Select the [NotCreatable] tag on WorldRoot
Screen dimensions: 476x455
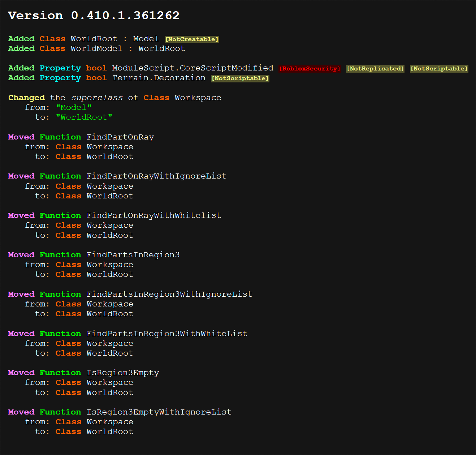pyautogui.click(x=192, y=39)
